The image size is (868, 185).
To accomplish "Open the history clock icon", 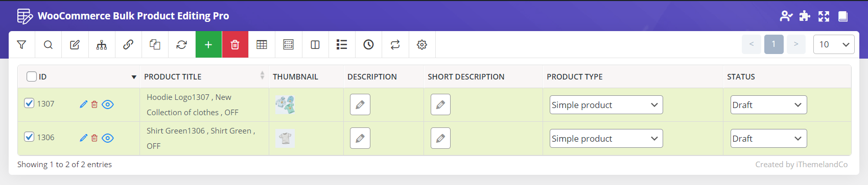I will [368, 44].
